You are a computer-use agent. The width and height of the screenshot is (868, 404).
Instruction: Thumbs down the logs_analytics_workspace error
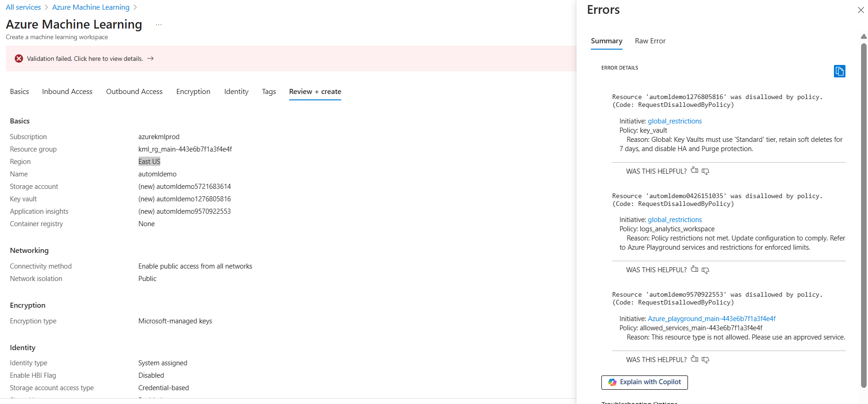tap(705, 270)
